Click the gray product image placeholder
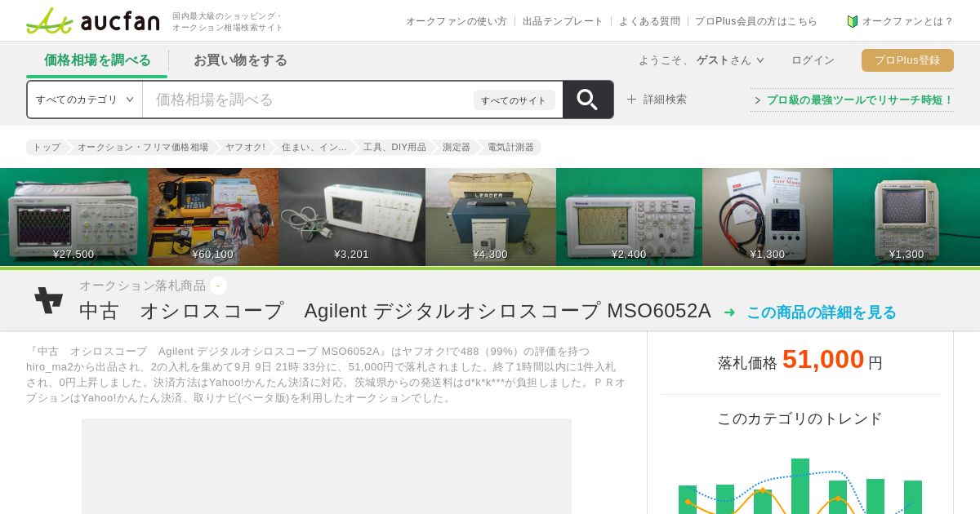The image size is (980, 514). pos(327,467)
